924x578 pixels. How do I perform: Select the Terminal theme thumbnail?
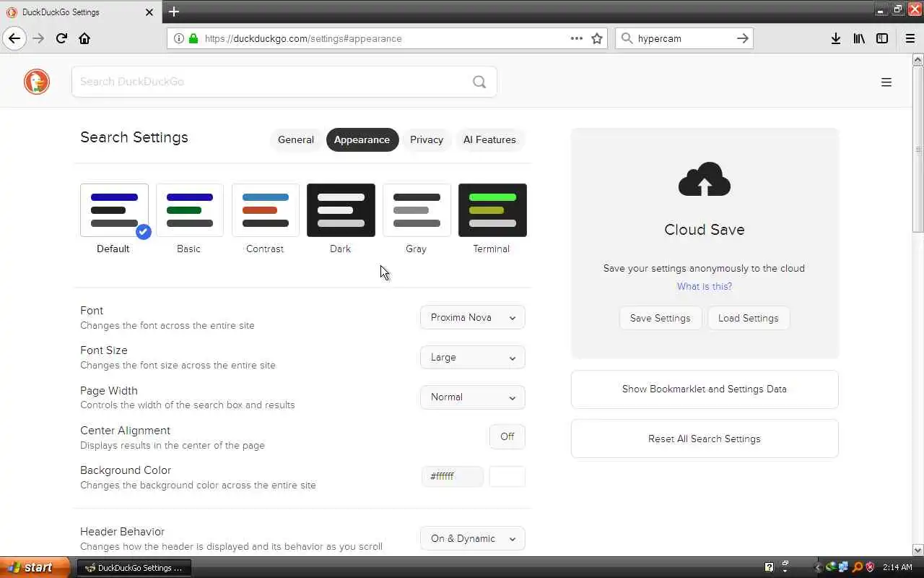tap(492, 210)
